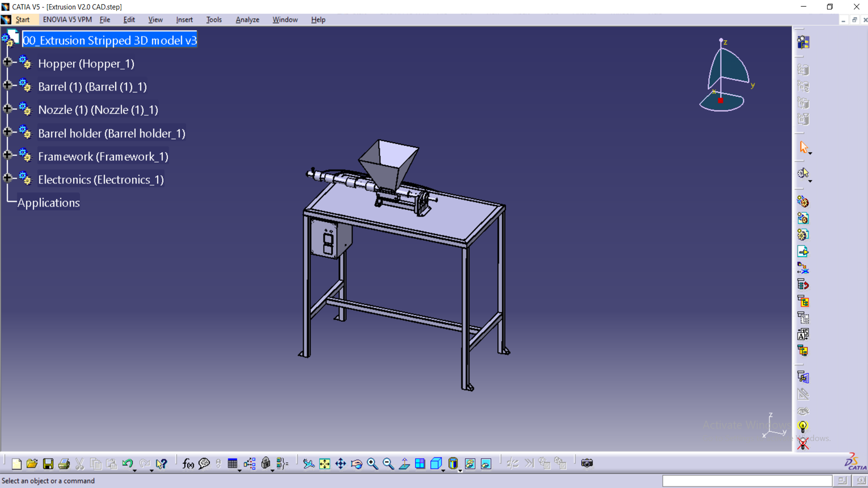Click the Component gears icon in right toolbar
This screenshot has width=868, height=488.
tap(803, 202)
